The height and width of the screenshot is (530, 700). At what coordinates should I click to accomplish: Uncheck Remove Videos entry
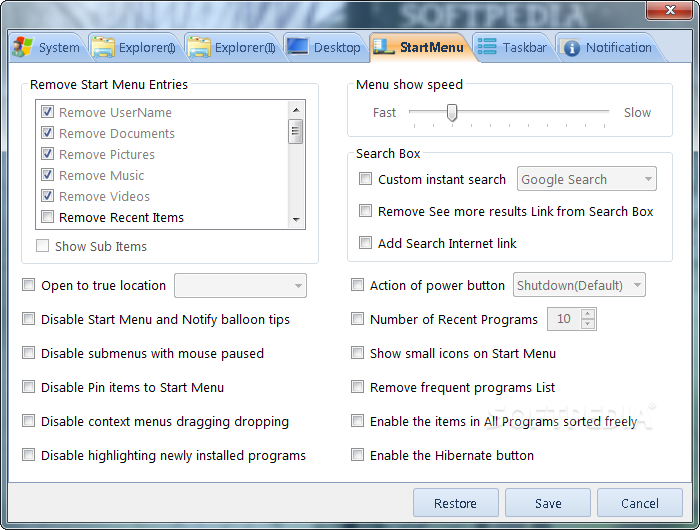(x=47, y=196)
